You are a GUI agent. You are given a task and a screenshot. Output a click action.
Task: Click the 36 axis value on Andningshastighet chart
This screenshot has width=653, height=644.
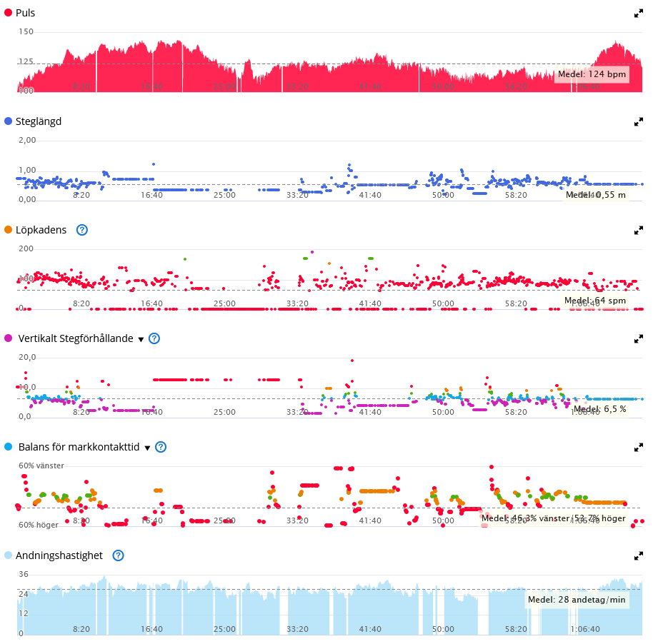(x=24, y=574)
